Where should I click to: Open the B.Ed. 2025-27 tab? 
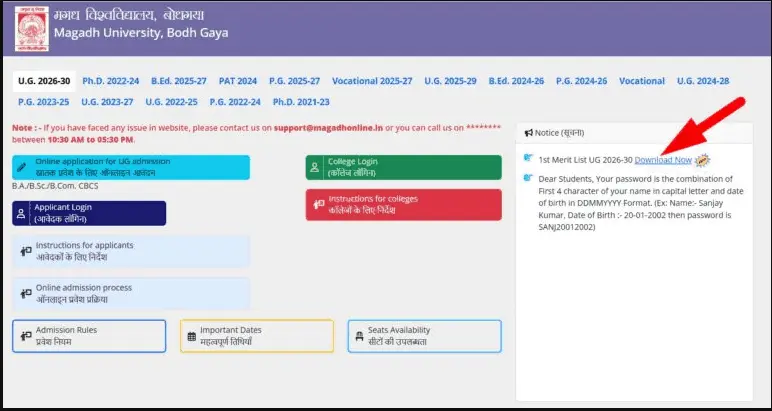[179, 81]
